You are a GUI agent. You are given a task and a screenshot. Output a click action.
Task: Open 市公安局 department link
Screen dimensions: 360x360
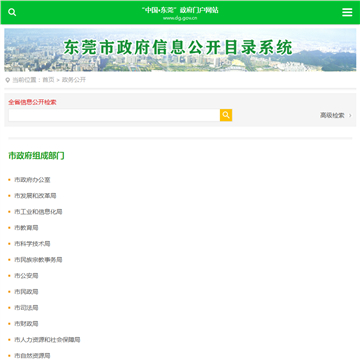[x=26, y=276]
